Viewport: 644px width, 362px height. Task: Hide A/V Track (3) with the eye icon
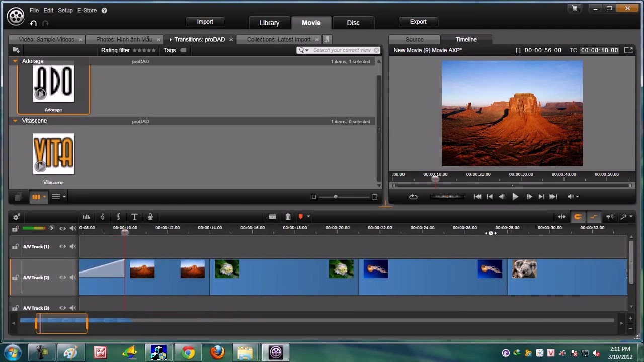62,308
